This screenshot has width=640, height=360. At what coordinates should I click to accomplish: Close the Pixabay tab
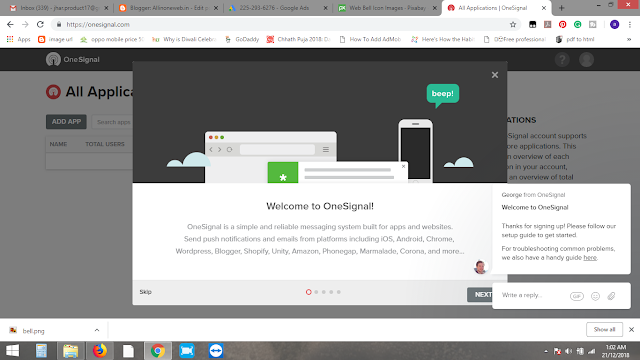pos(435,8)
